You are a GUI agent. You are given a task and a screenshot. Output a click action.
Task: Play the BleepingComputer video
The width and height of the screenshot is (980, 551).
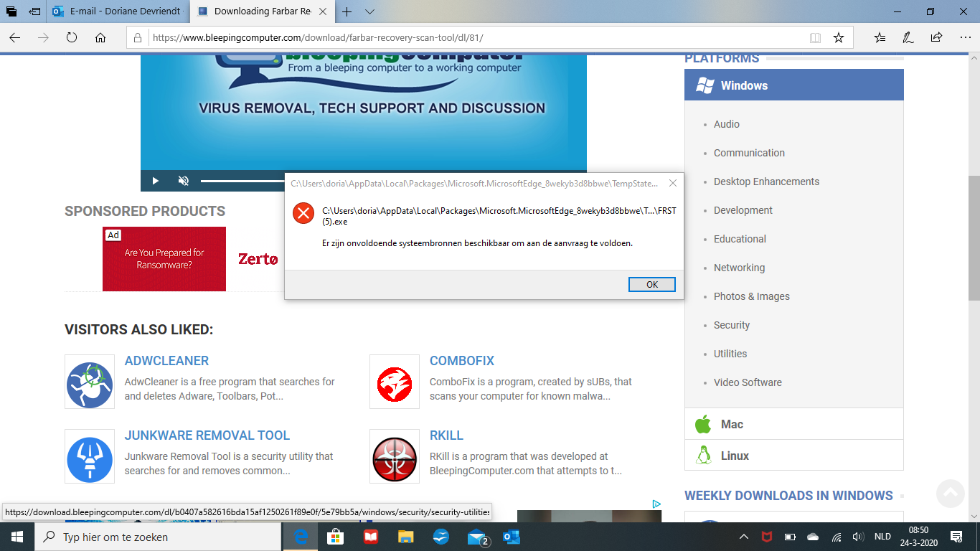[155, 181]
